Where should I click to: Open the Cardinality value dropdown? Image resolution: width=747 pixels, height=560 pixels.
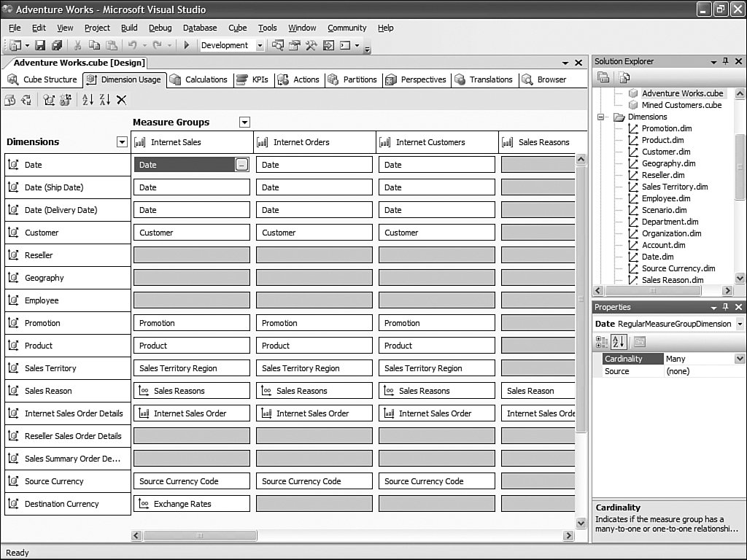coord(740,359)
